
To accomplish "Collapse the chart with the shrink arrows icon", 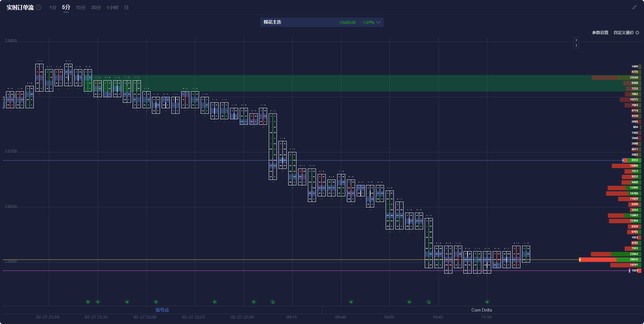I will (634, 7).
